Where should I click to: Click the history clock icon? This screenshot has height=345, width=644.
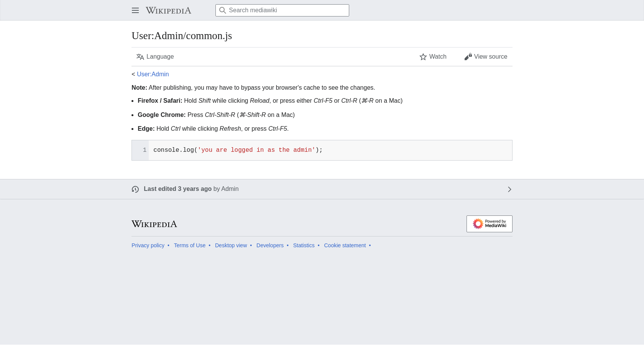(x=135, y=189)
